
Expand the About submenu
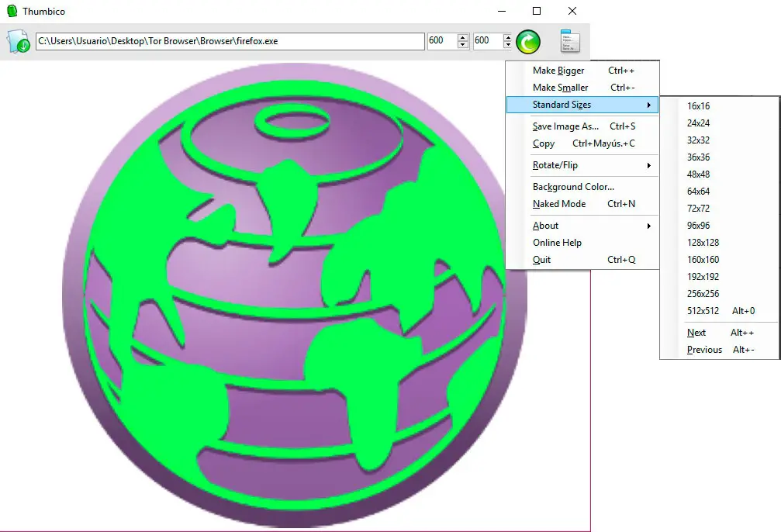[582, 226]
